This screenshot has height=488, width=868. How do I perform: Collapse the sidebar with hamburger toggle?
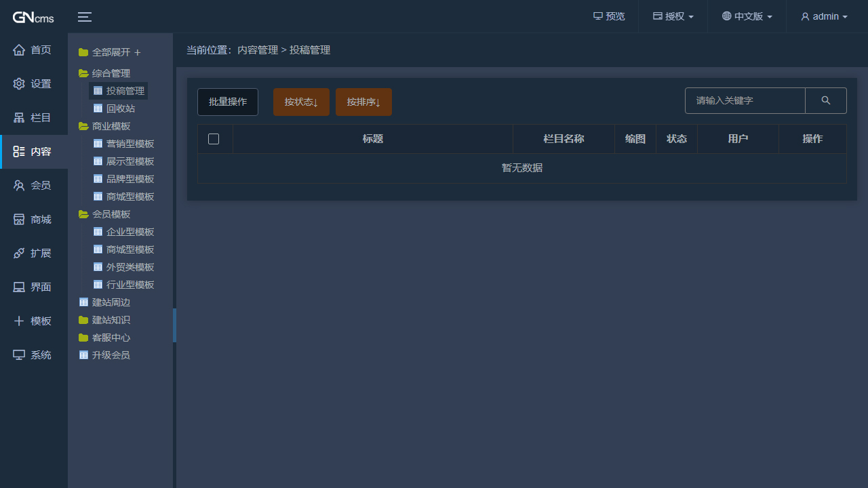[x=84, y=17]
